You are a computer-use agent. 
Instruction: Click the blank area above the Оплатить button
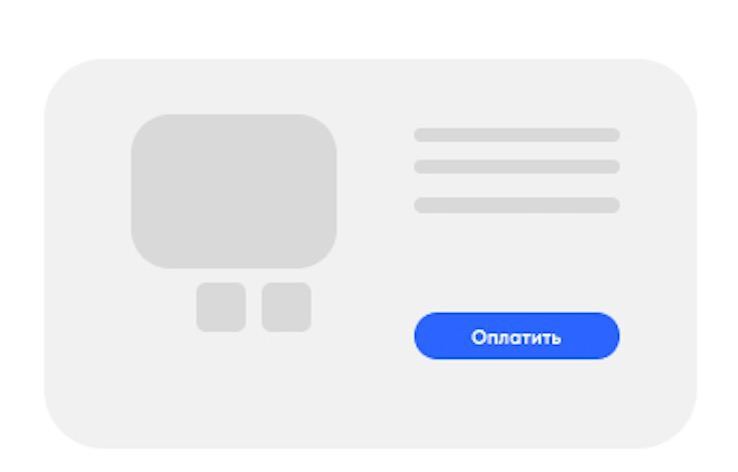click(517, 263)
